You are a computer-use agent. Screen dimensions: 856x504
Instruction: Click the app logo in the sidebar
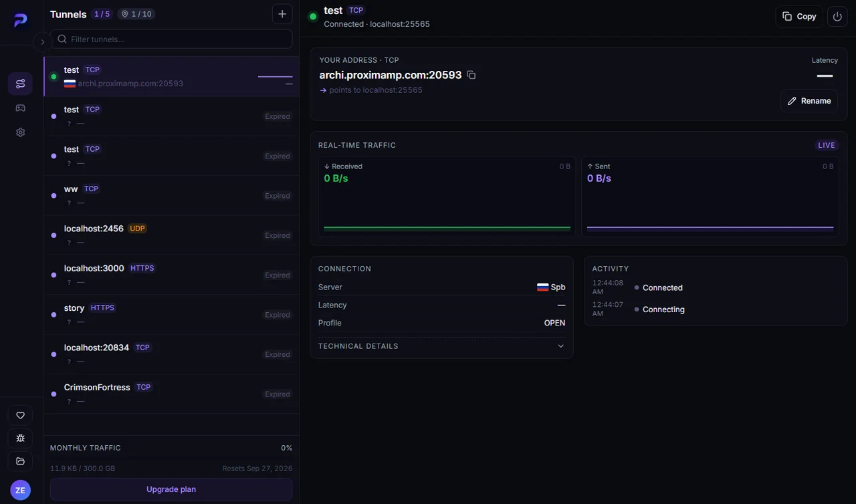20,21
